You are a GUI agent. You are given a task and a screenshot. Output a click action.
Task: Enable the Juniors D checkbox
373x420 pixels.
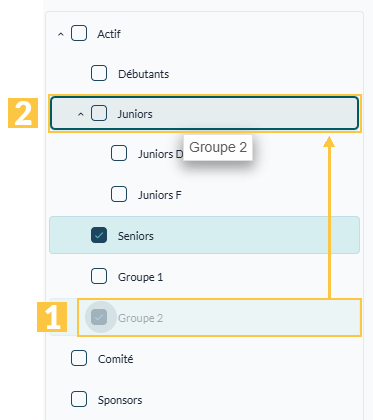[x=119, y=153]
